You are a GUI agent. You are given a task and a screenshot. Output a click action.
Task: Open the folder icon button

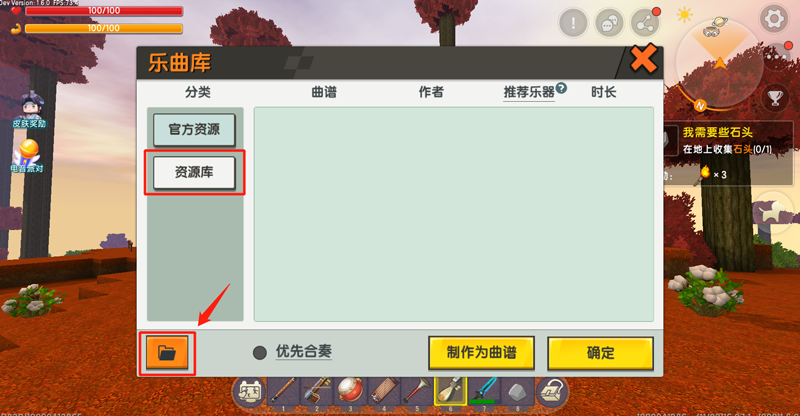click(x=167, y=352)
